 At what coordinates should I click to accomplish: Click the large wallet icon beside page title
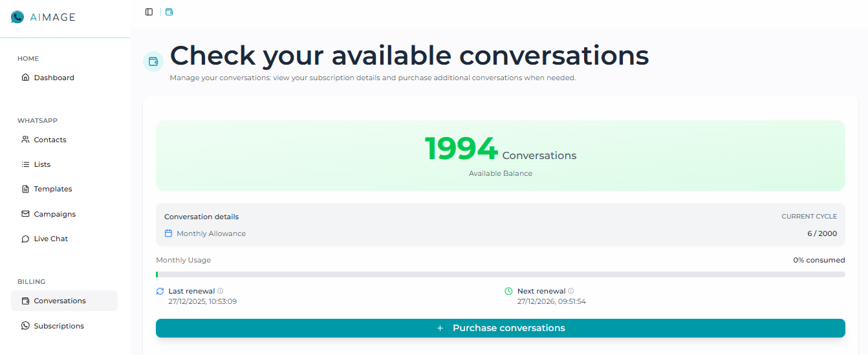coord(153,61)
